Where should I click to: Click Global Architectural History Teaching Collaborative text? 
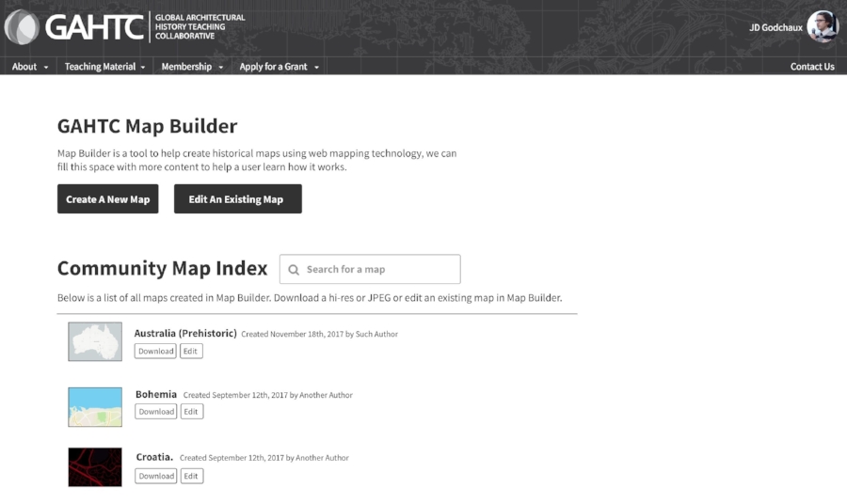pos(200,27)
